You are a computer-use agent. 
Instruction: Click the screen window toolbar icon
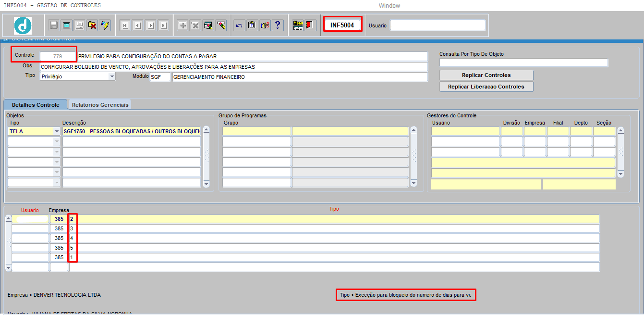67,25
